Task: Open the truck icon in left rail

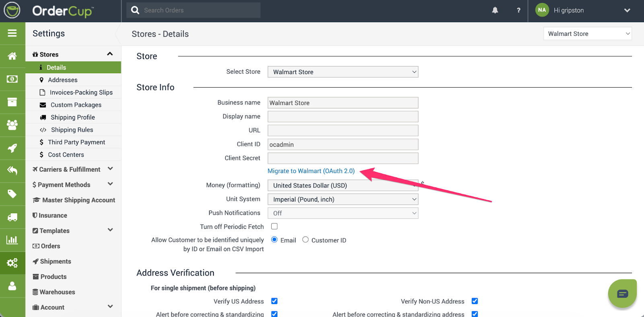Action: tap(12, 217)
